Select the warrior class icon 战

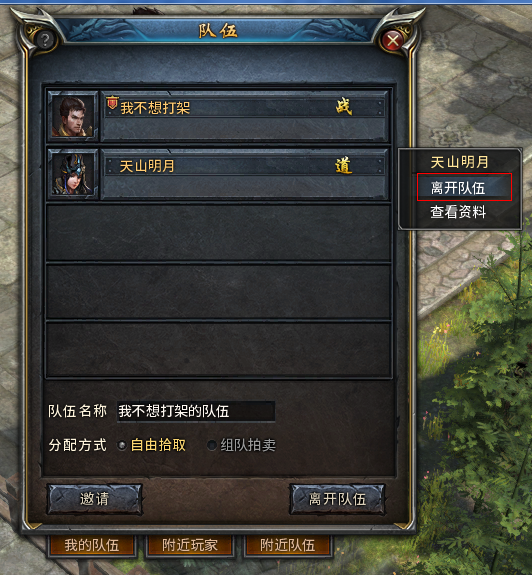pyautogui.click(x=344, y=107)
